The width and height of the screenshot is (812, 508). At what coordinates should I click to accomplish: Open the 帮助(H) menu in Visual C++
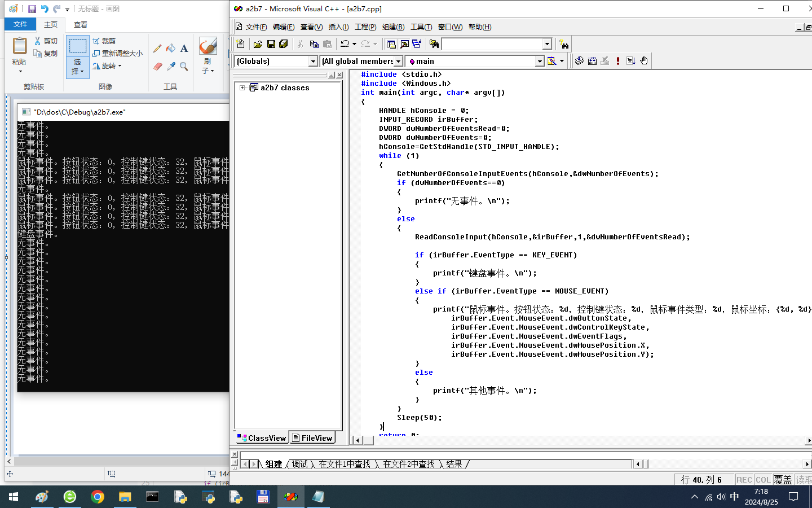tap(480, 27)
